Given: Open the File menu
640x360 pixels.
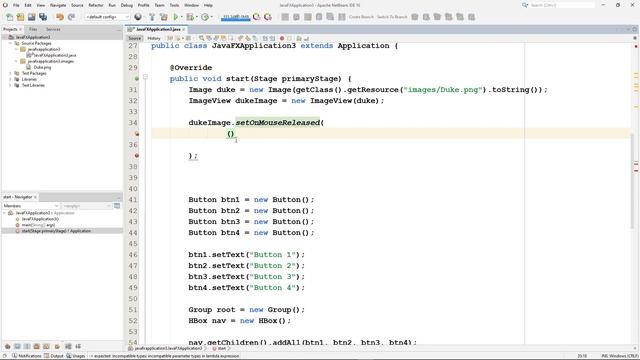Looking at the screenshot, I should [x=16, y=5].
